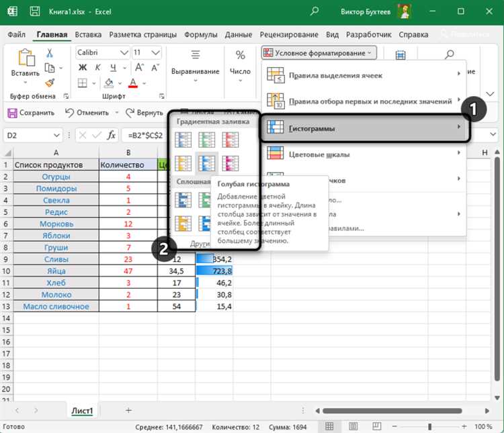
Task: Select cell with value 723,8
Action: tap(214, 271)
